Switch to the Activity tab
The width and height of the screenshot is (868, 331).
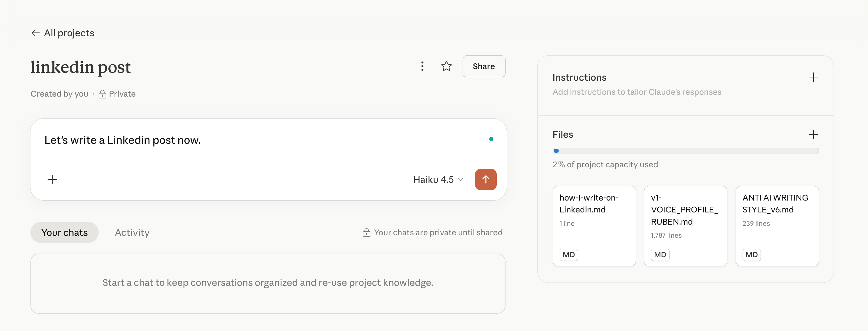click(132, 233)
